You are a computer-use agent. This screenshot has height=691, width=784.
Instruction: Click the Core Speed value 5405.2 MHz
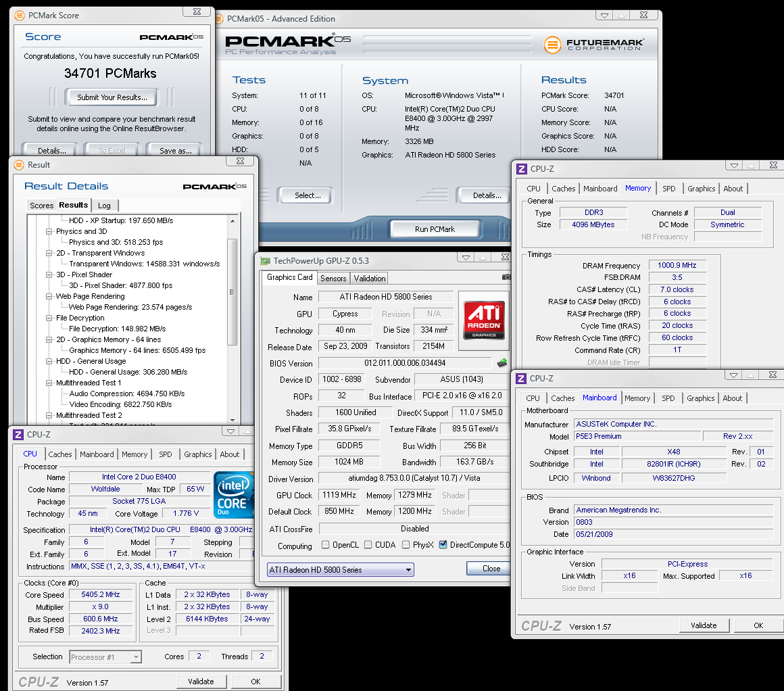coord(101,594)
